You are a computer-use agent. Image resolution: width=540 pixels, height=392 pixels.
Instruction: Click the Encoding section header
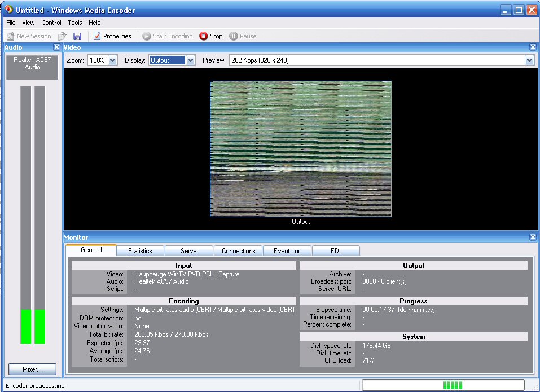(184, 301)
